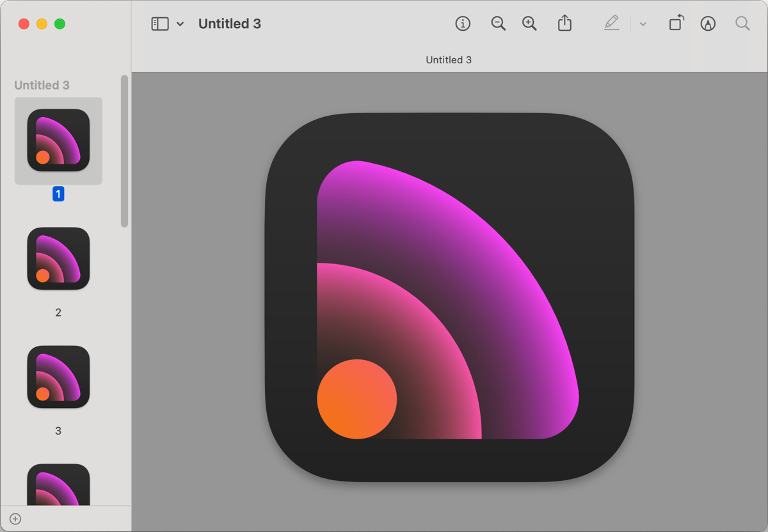The width and height of the screenshot is (768, 532).
Task: Select page 3 thumbnail
Action: coord(58,377)
